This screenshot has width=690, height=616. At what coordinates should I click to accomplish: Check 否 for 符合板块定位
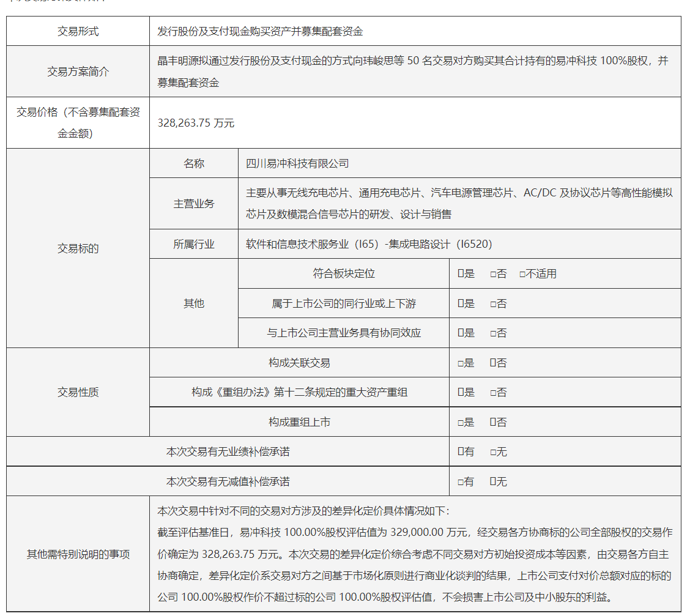(493, 274)
